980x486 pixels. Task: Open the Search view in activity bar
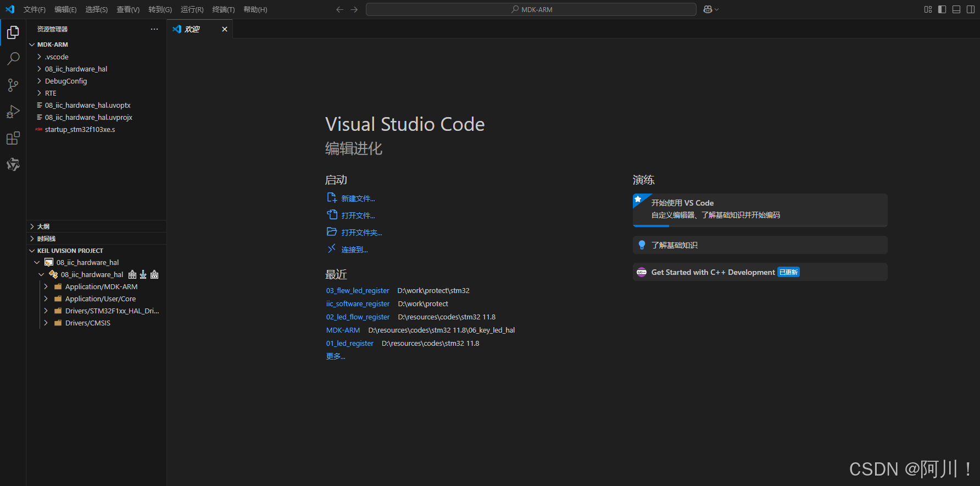tap(13, 59)
